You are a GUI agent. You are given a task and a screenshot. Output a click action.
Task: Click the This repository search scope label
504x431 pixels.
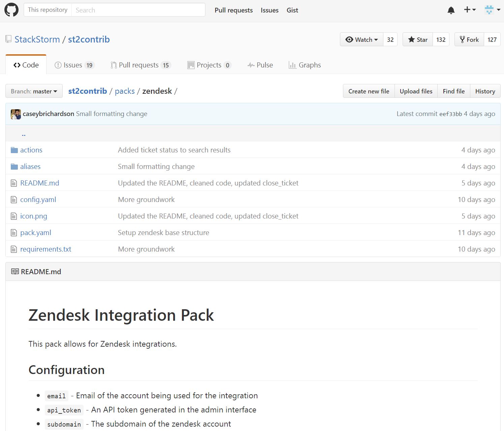coord(48,10)
